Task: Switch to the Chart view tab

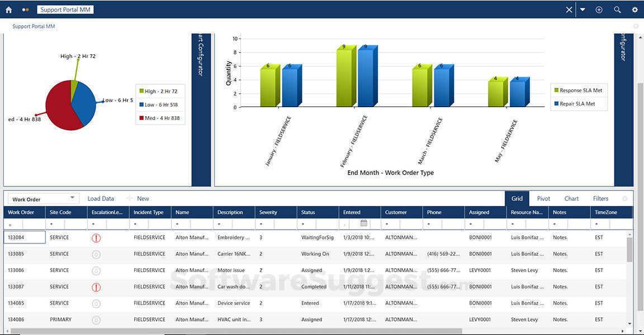Action: pyautogui.click(x=571, y=198)
